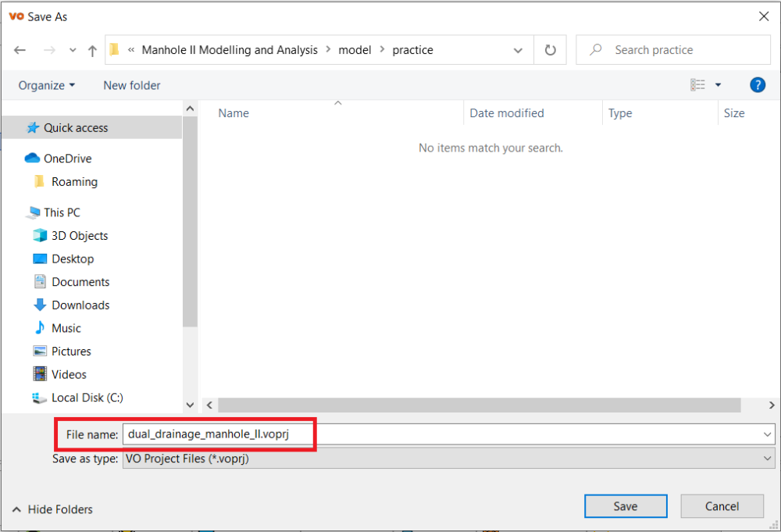The image size is (781, 532).
Task: Click navigation pane scroll up arrow
Action: pos(190,108)
